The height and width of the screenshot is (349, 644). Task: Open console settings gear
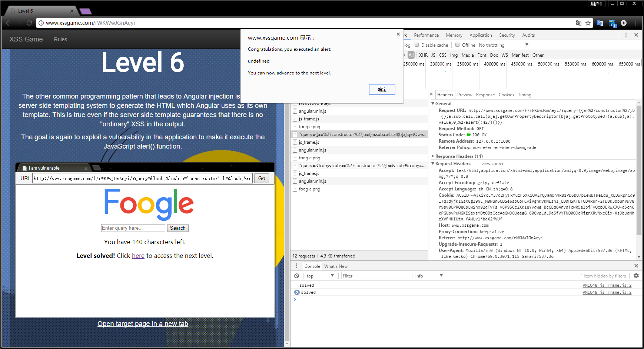coord(636,276)
